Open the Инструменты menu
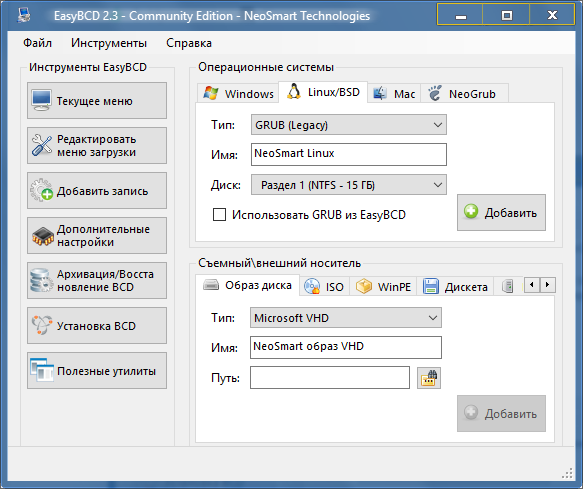The width and height of the screenshot is (583, 489). click(x=109, y=43)
